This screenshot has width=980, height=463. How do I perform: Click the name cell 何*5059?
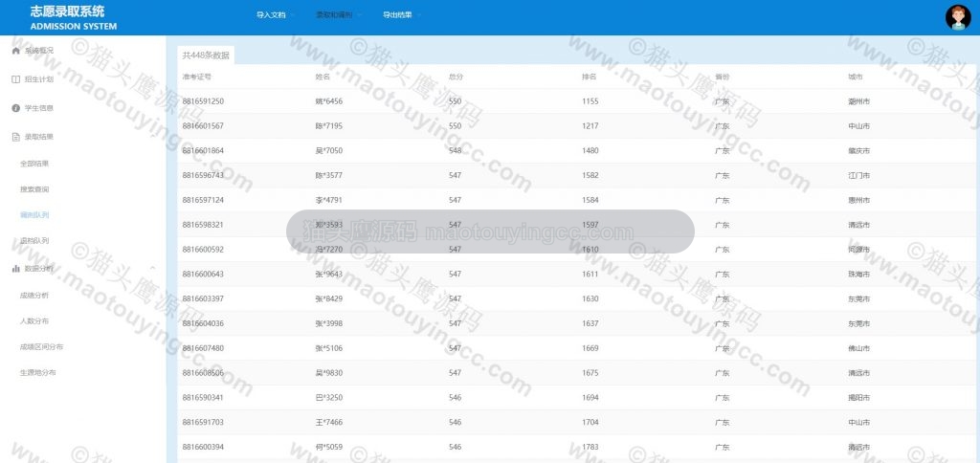point(329,447)
